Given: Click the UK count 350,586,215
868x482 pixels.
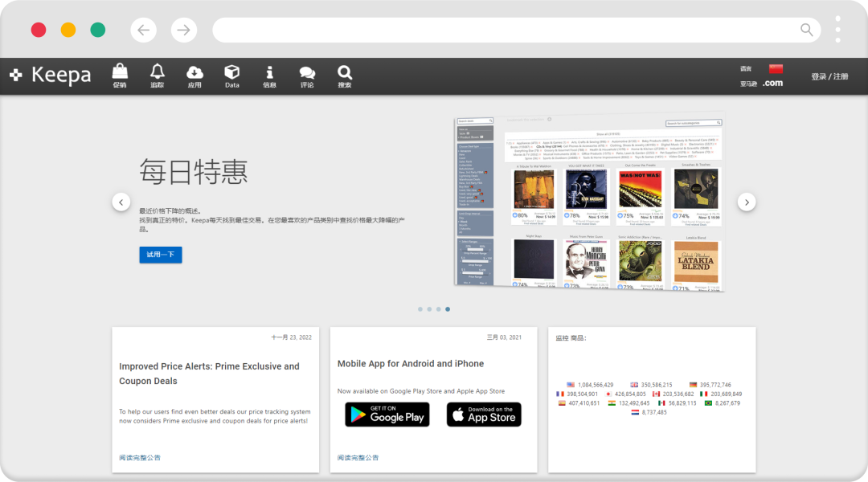Looking at the screenshot, I should coord(657,385).
